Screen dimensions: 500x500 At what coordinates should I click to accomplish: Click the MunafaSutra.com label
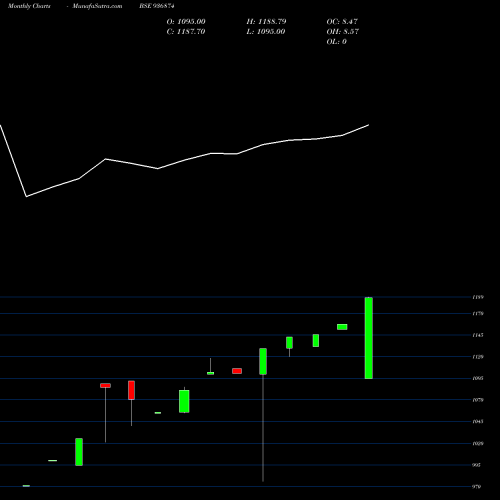coord(97,6)
